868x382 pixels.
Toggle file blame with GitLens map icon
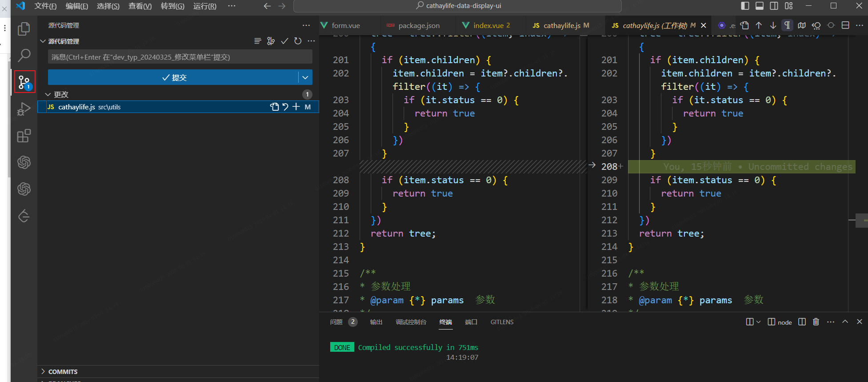click(x=802, y=25)
